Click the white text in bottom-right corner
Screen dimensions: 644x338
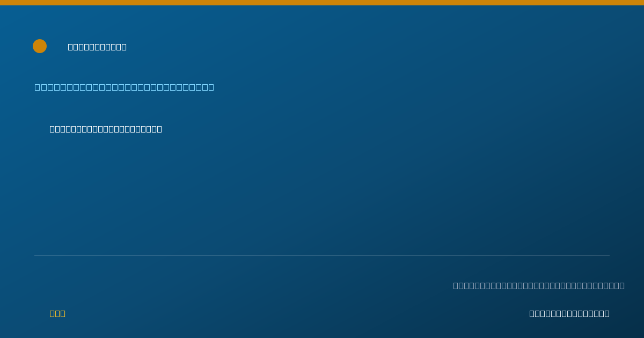(569, 313)
